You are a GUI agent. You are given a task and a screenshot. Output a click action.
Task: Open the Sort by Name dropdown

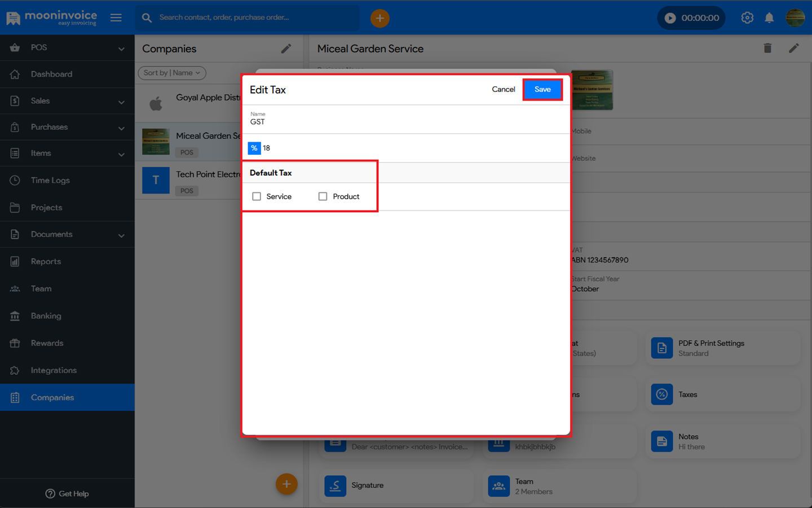pos(172,73)
